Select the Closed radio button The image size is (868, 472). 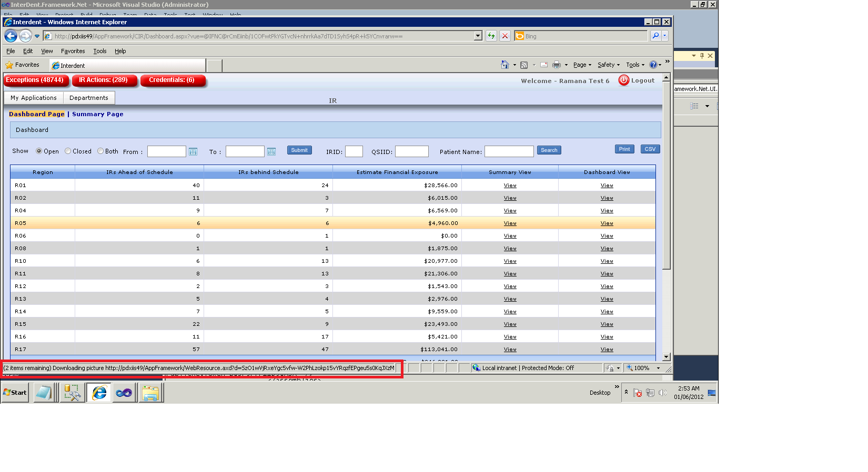[x=68, y=151]
